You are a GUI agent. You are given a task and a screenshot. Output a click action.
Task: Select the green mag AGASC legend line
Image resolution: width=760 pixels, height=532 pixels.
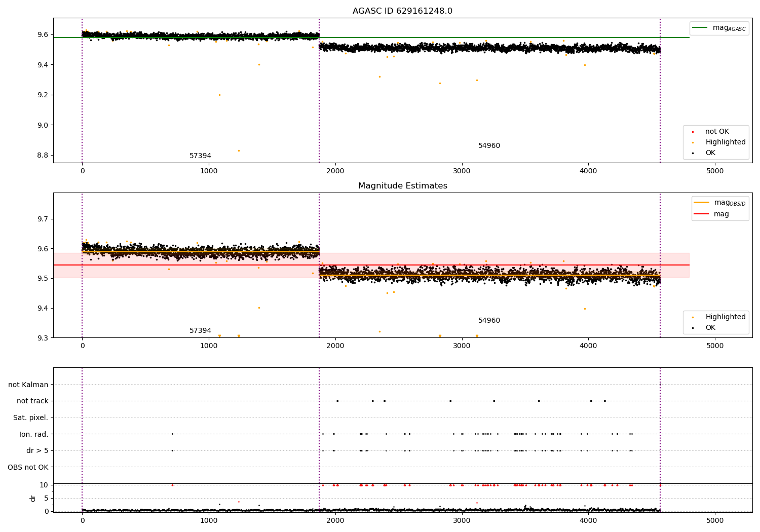tap(700, 27)
